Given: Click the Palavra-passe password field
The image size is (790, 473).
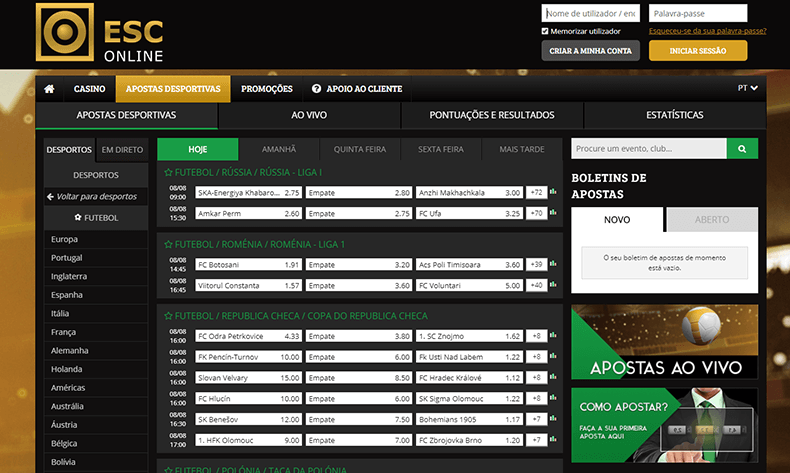Looking at the screenshot, I should click(698, 14).
